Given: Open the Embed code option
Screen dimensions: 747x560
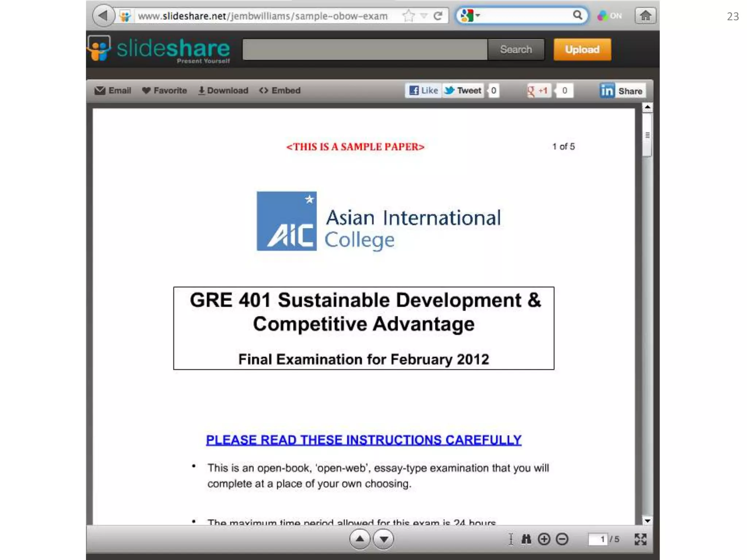Looking at the screenshot, I should tap(280, 90).
